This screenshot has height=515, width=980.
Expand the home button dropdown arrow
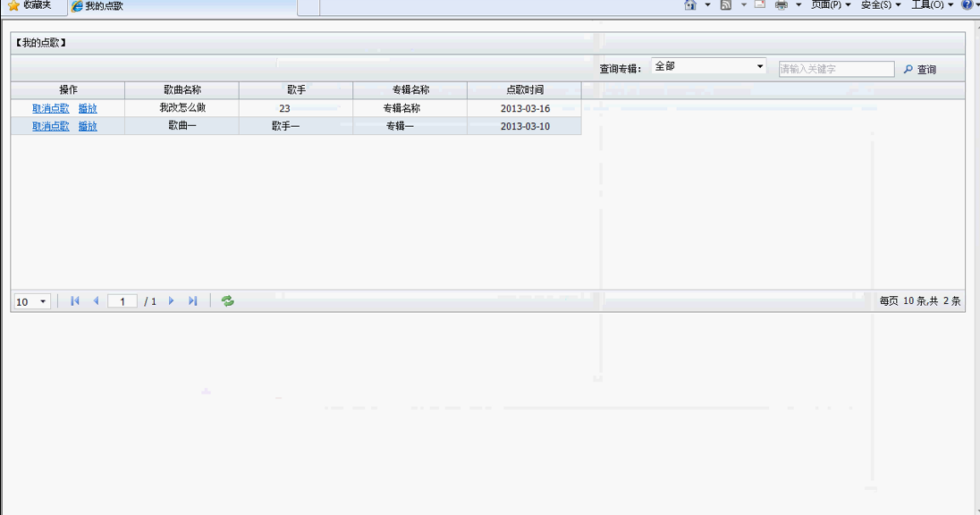click(x=707, y=5)
